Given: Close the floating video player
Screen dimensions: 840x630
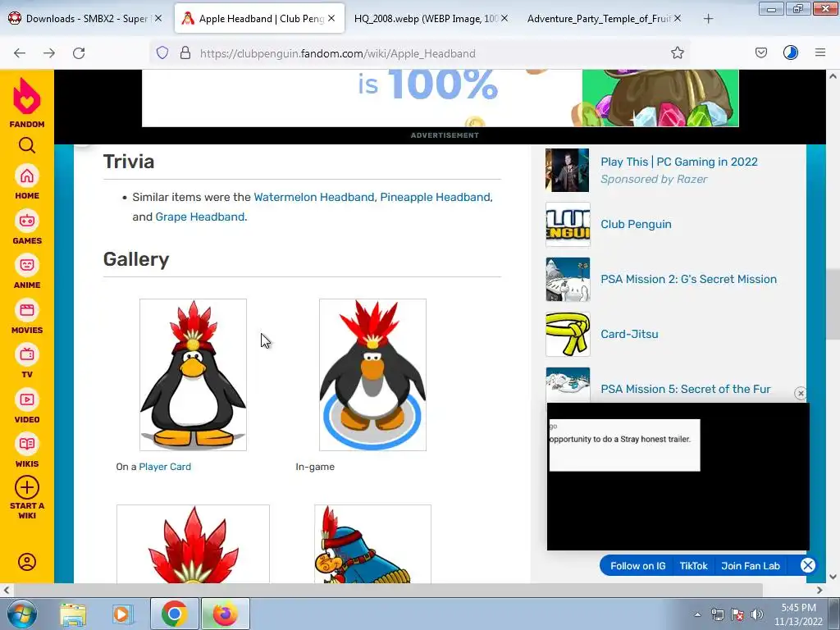Looking at the screenshot, I should 801,393.
